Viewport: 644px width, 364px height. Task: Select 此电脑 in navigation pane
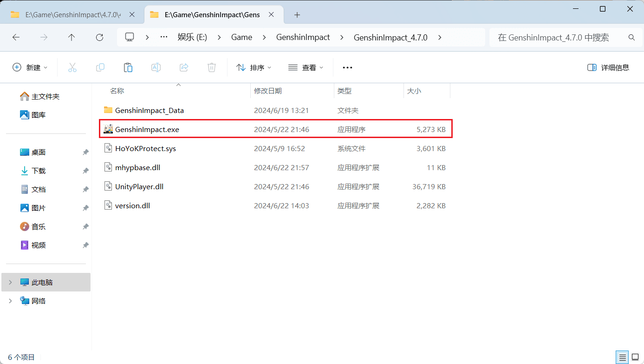[x=46, y=282]
